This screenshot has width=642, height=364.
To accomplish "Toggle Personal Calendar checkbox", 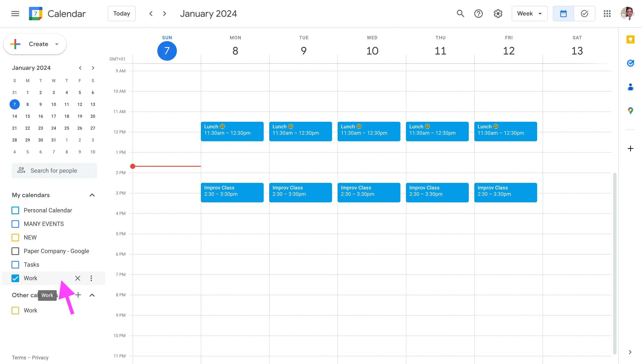I will click(15, 210).
